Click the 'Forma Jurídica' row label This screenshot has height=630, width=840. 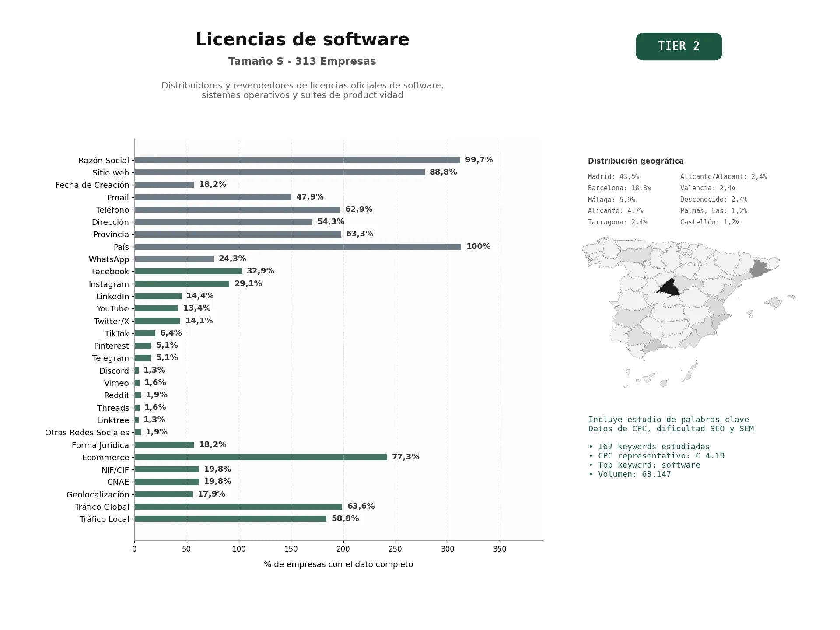[101, 445]
